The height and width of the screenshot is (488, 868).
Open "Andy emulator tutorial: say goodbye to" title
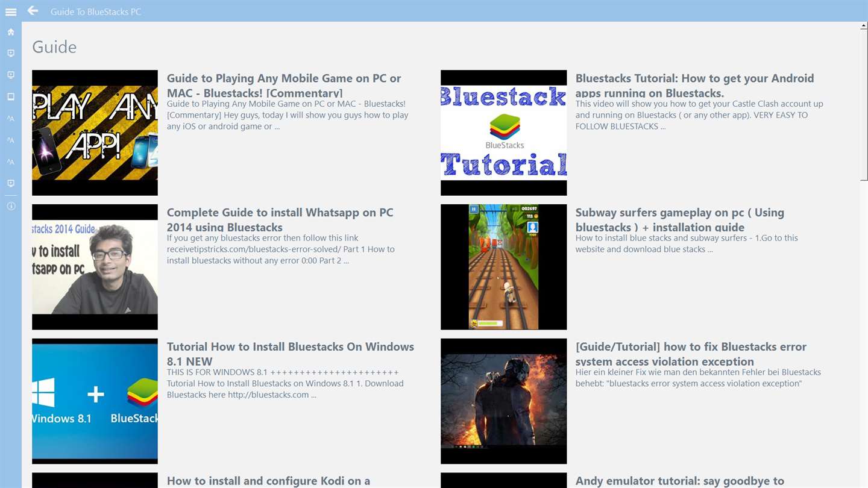(x=680, y=481)
